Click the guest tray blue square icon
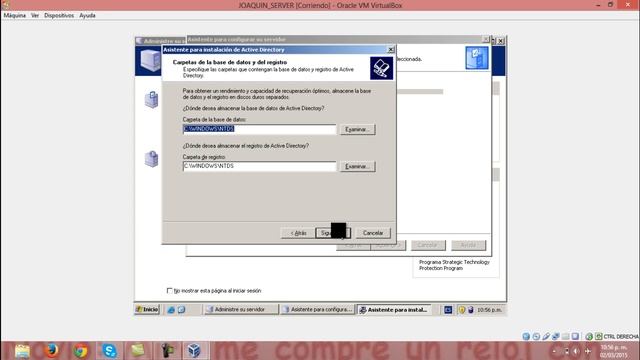640x360 pixels. pos(448,310)
